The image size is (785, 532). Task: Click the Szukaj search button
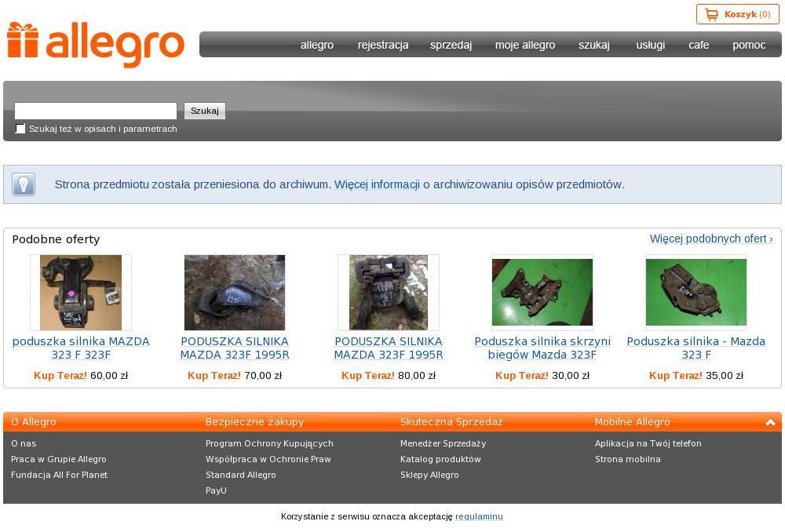click(x=205, y=111)
